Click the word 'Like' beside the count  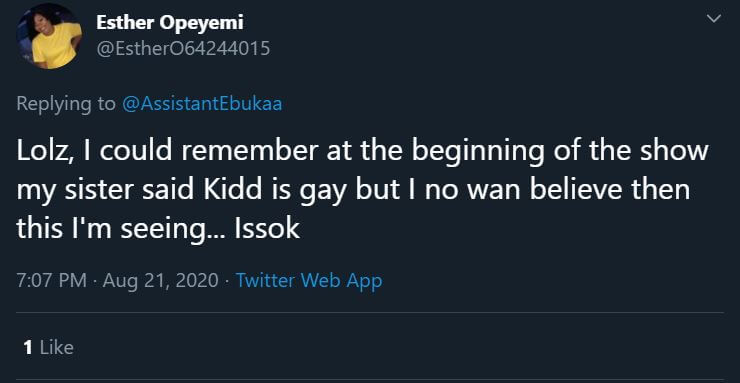point(57,348)
